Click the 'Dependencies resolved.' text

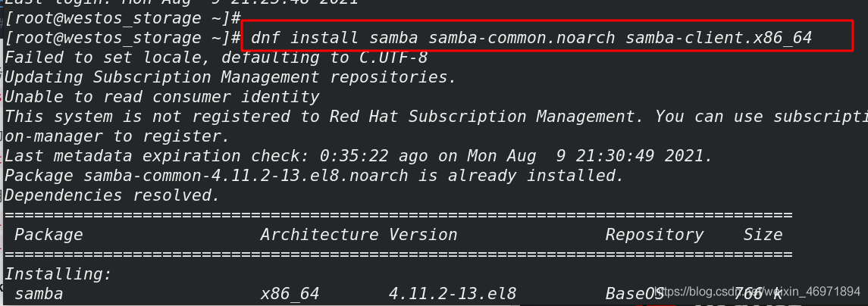pos(112,195)
